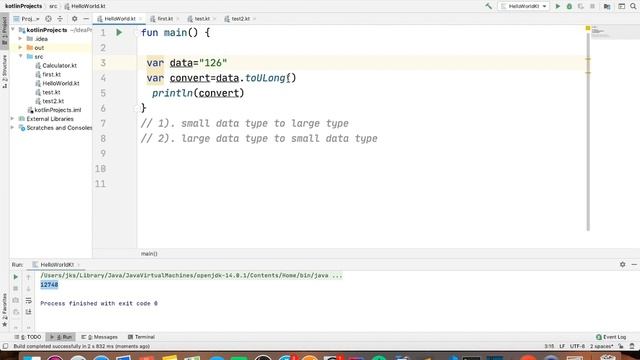Open the Terminal tool window button
The image size is (640, 360).
click(141, 337)
